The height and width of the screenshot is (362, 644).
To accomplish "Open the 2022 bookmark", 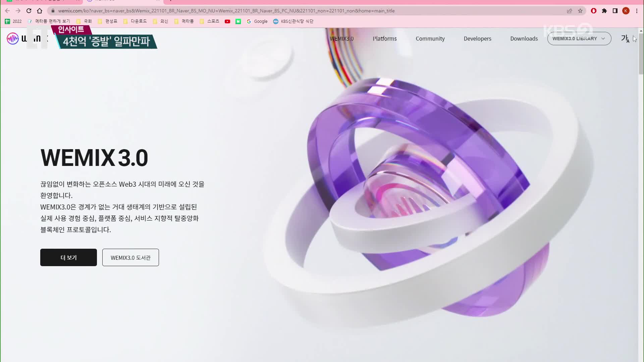I will pos(13,21).
